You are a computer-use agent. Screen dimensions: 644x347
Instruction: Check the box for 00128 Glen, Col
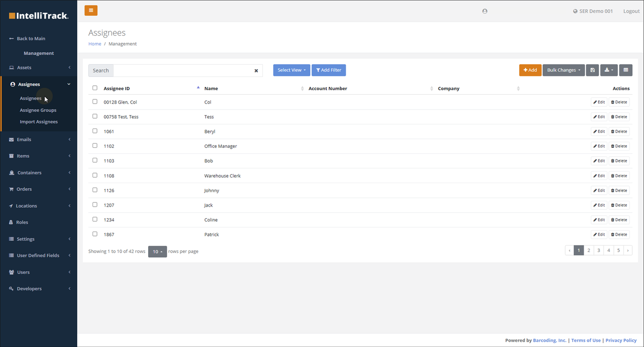(95, 102)
